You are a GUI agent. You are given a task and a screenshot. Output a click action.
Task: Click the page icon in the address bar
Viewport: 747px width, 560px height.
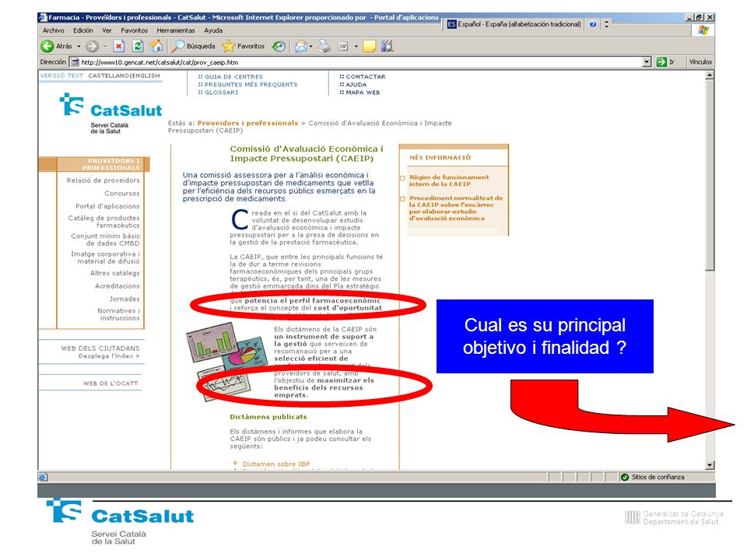click(75, 62)
